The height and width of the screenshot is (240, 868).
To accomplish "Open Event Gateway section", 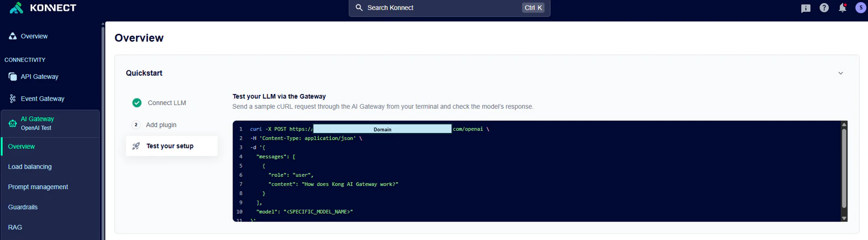I will click(x=43, y=99).
